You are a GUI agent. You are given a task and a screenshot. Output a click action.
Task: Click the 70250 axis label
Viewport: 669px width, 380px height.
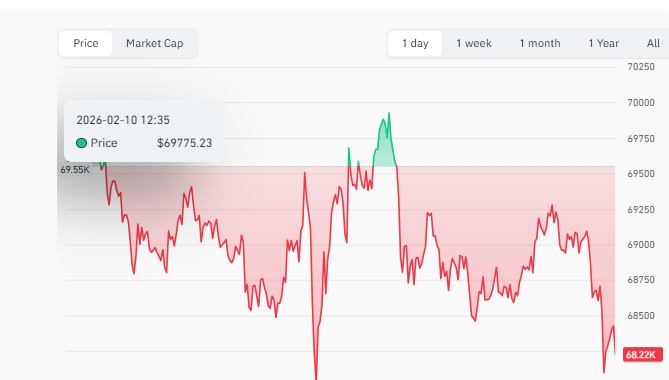point(640,67)
